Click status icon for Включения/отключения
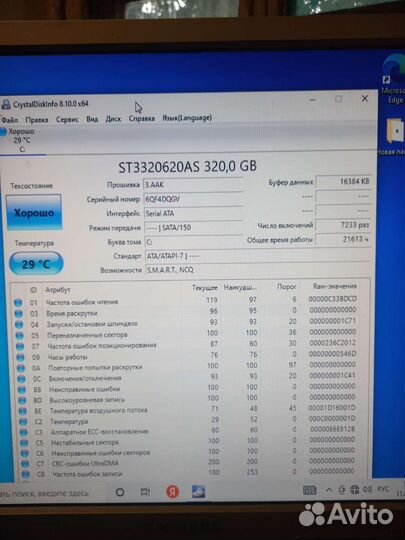405x540 pixels. coord(21,379)
